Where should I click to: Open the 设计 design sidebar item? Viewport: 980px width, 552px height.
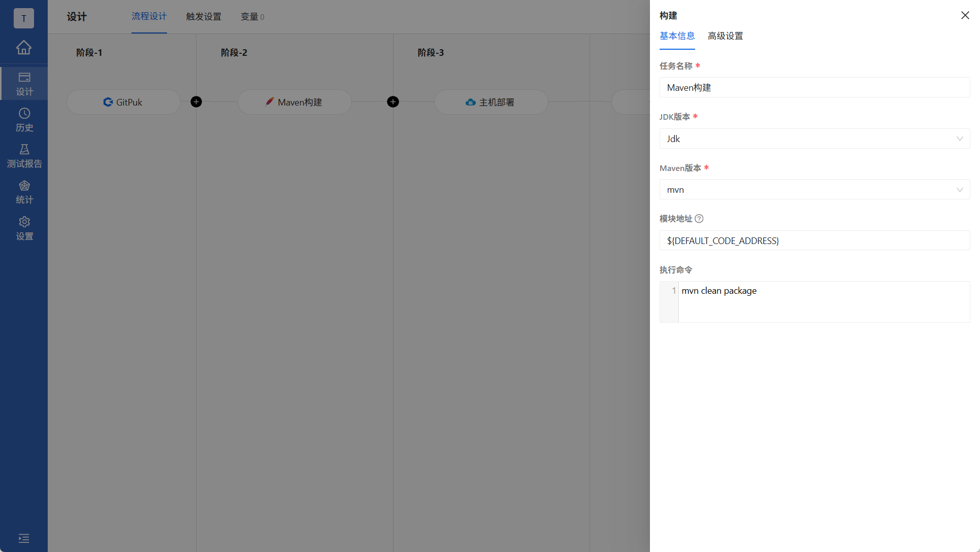[x=24, y=84]
